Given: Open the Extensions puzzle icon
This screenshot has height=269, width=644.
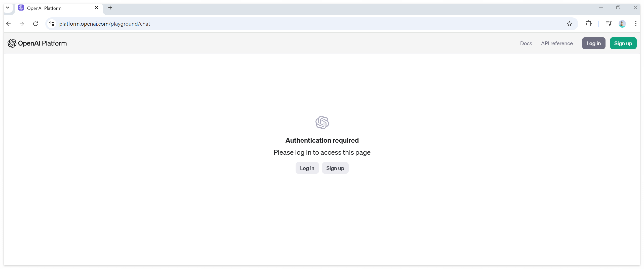Looking at the screenshot, I should pyautogui.click(x=588, y=24).
